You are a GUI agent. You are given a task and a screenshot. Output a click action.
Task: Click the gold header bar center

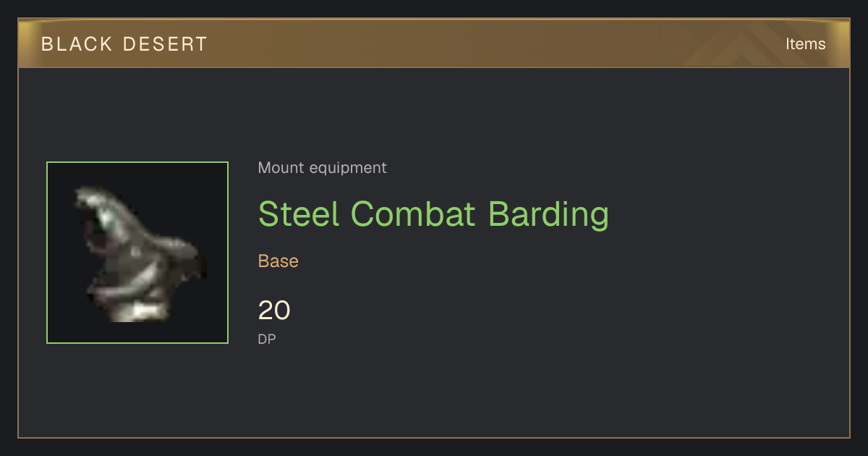pos(434,43)
